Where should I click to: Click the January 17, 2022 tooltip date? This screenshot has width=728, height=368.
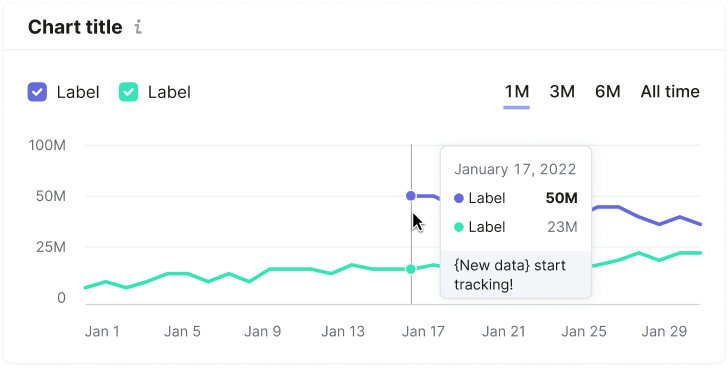(x=515, y=169)
